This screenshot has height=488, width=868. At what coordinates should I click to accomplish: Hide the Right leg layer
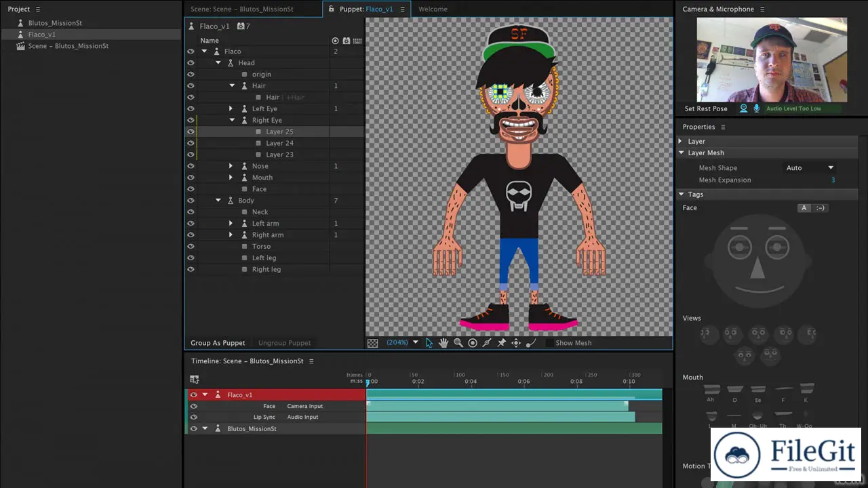[x=191, y=270]
